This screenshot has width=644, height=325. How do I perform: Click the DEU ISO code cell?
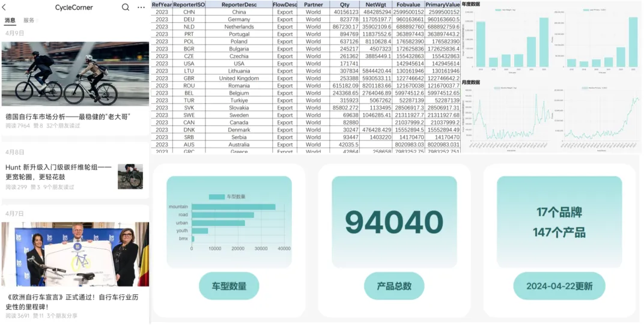(x=189, y=19)
